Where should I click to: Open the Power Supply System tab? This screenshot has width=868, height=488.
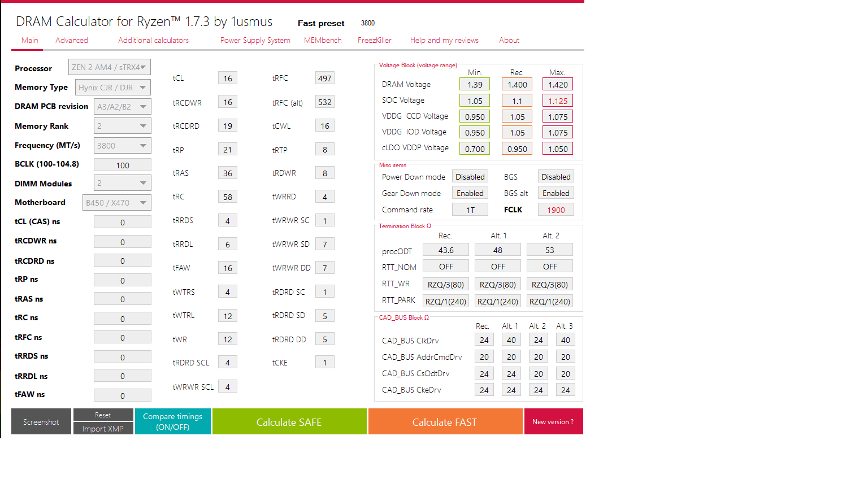(255, 40)
